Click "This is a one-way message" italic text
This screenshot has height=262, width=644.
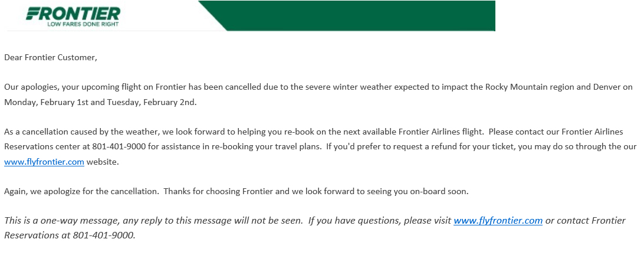pos(62,221)
